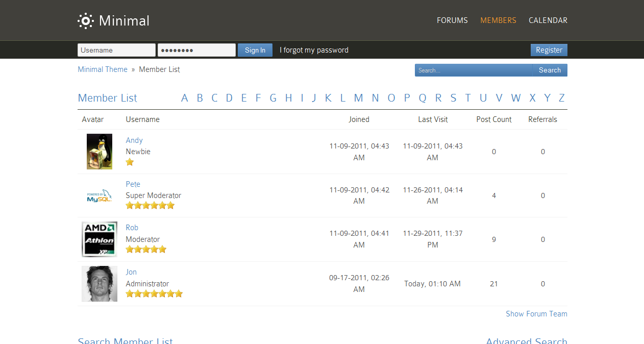The width and height of the screenshot is (644, 344).
Task: Open Pete's MySQL avatar image
Action: tap(100, 196)
